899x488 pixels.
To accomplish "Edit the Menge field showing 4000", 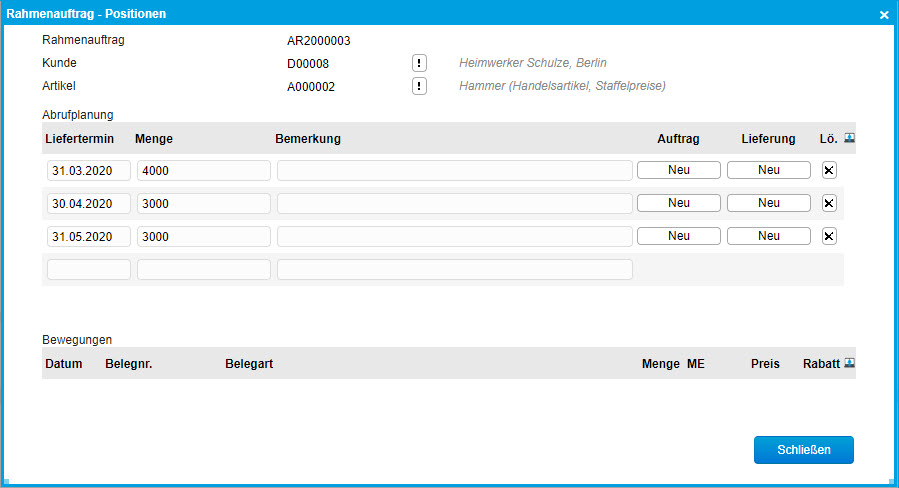I will pos(204,171).
